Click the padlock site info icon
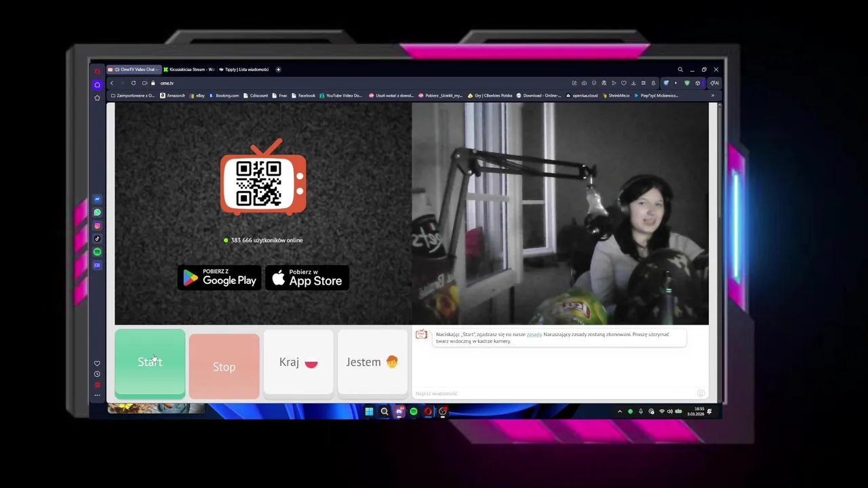Viewport: 868px width, 488px height. 153,83
